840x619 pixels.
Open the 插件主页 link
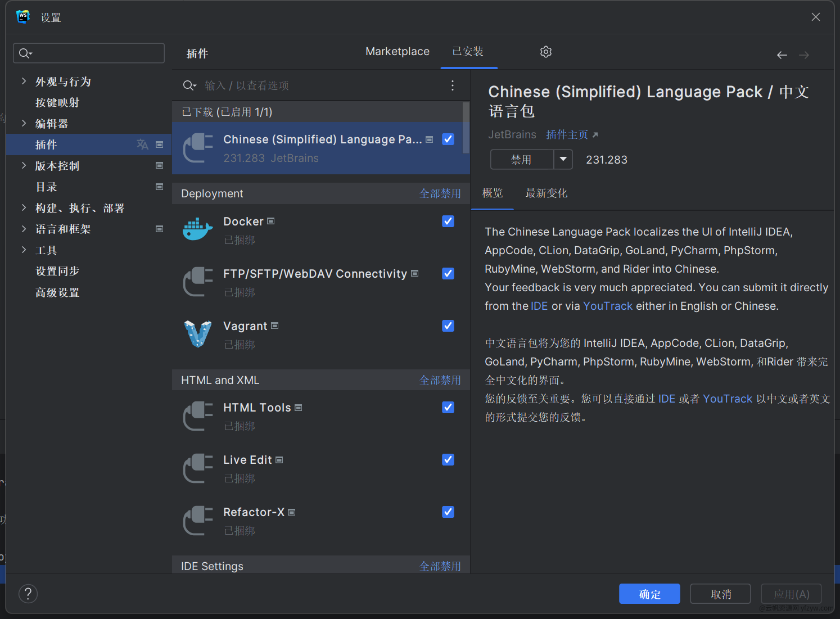[x=572, y=135]
